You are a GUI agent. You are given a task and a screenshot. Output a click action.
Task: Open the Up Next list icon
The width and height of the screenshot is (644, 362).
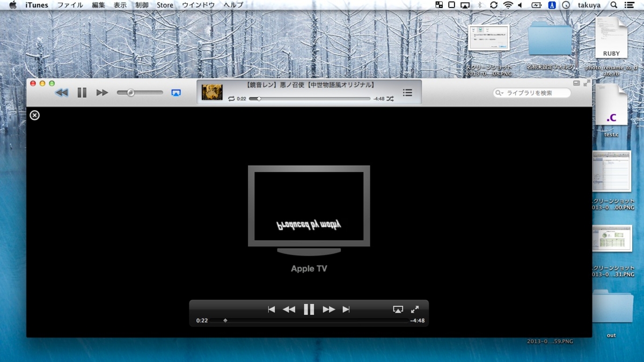408,93
